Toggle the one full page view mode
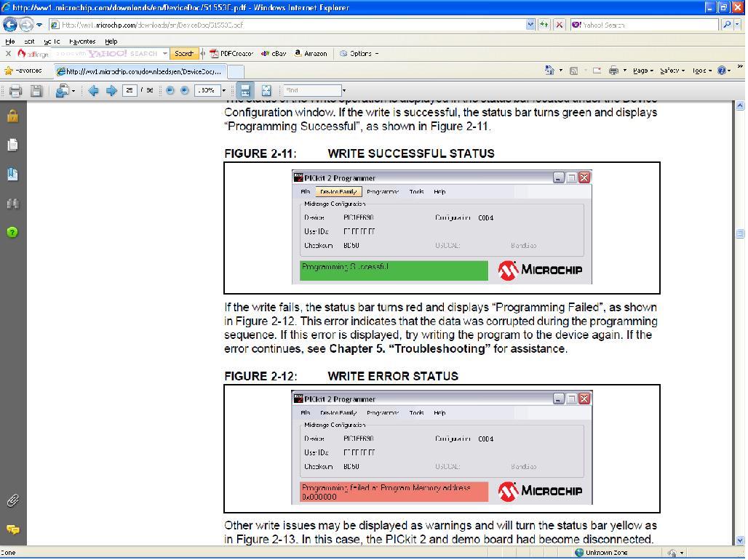The image size is (748, 560). [266, 90]
